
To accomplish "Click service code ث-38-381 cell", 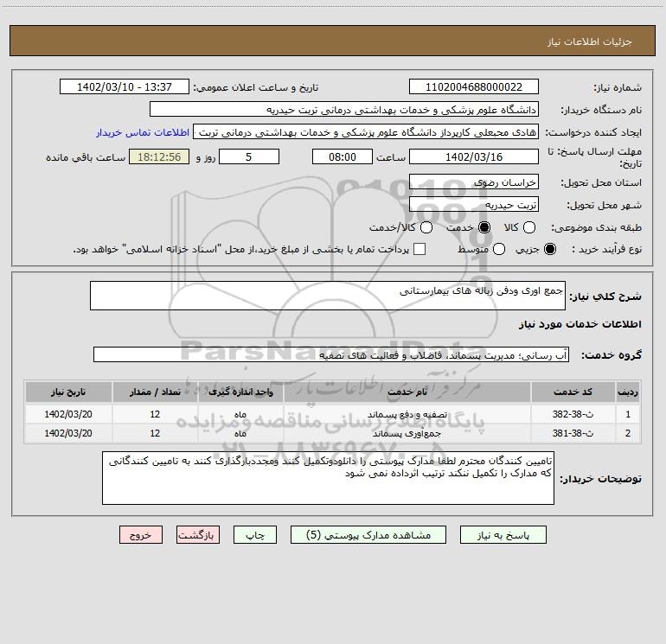I will [573, 433].
